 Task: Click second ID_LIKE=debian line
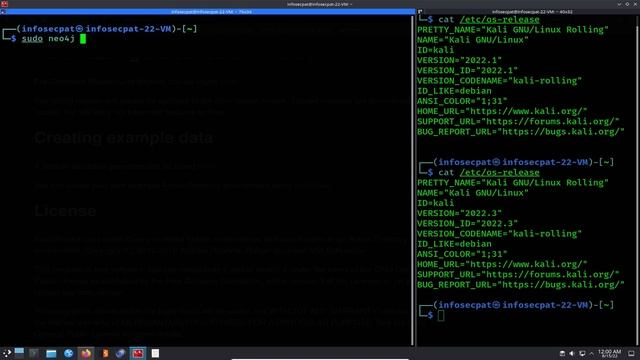pyautogui.click(x=454, y=244)
